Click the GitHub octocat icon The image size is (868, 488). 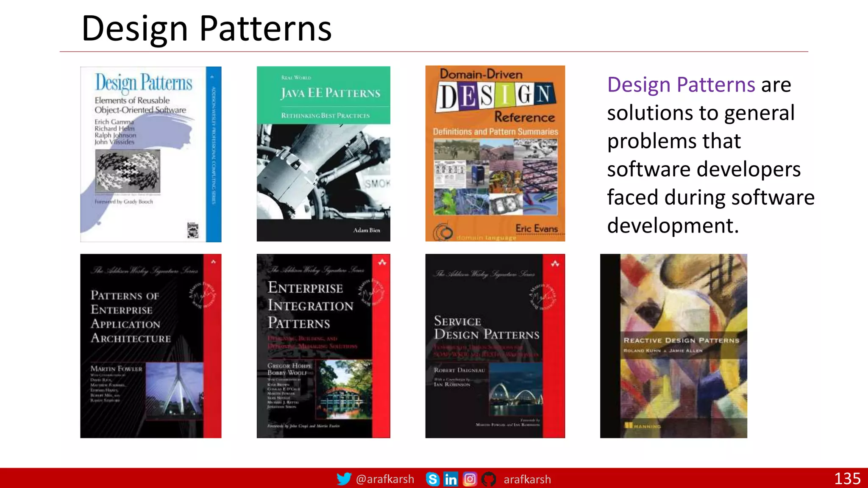click(489, 479)
